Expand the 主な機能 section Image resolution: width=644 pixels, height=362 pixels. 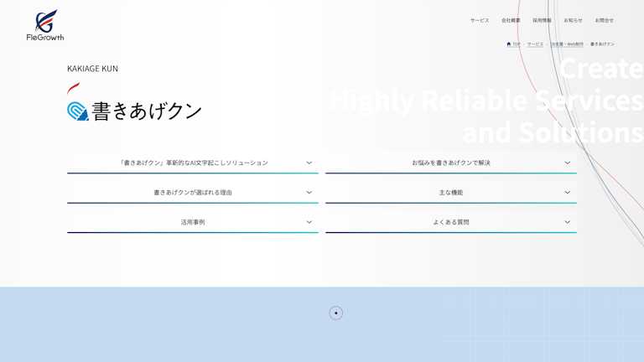tap(451, 192)
